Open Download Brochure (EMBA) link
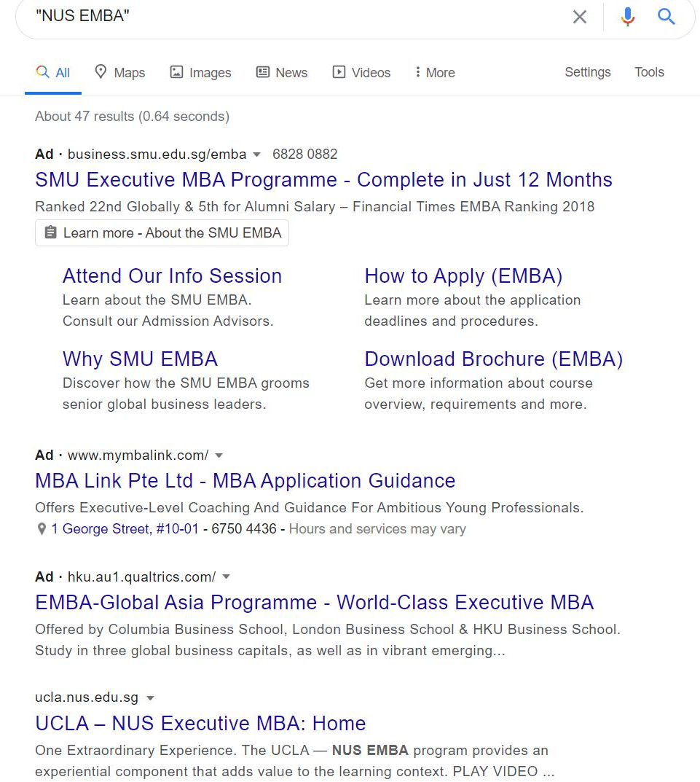Image resolution: width=700 pixels, height=782 pixels. click(494, 359)
